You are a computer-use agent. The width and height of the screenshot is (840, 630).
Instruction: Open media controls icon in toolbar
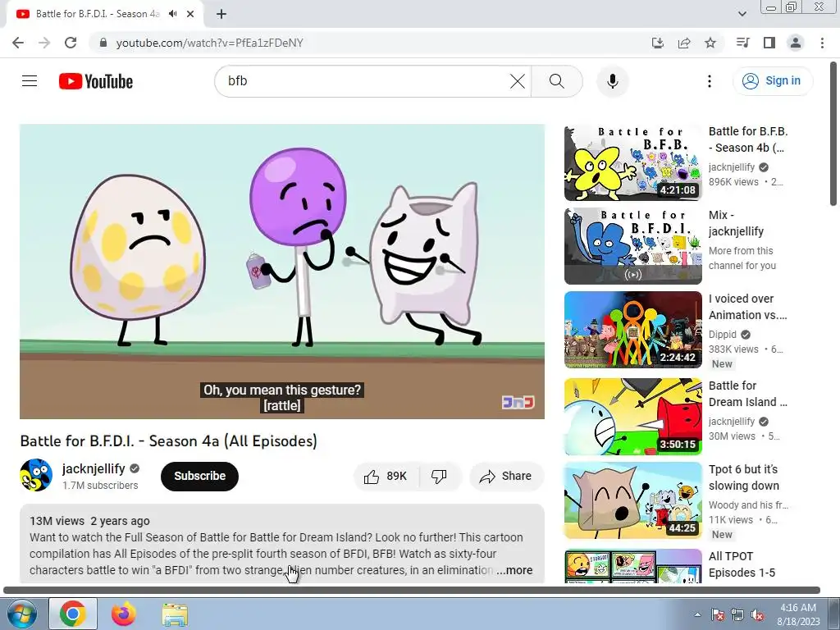(x=742, y=43)
